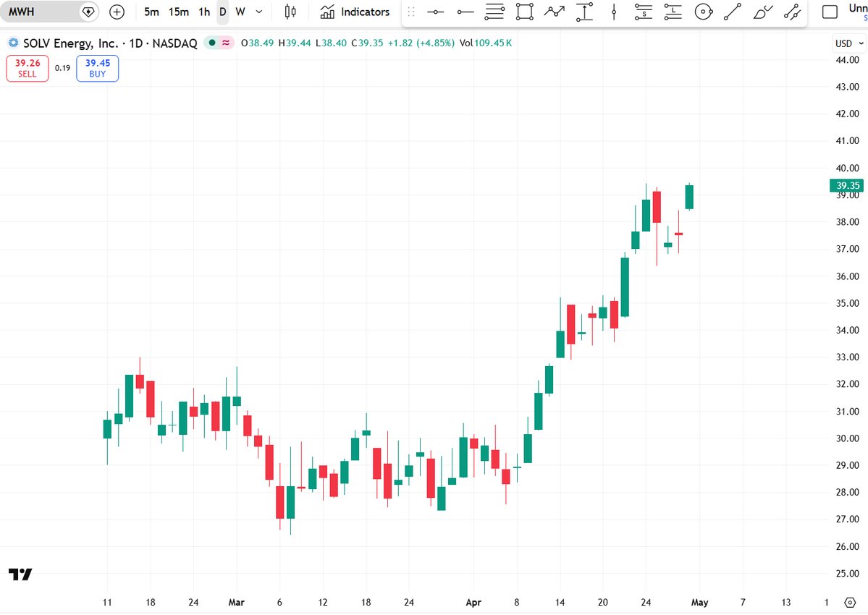Click the Vol 109.45K volume readout
Image resolution: width=868 pixels, height=615 pixels.
click(486, 43)
